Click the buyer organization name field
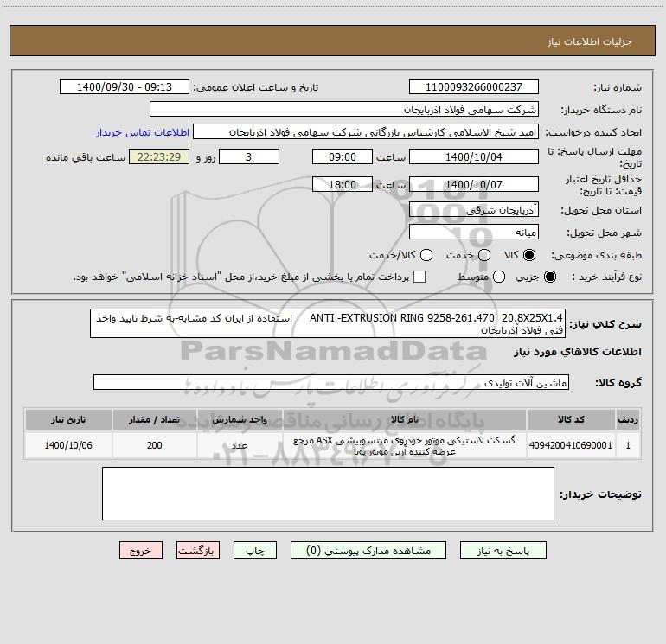This screenshot has width=666, height=644. click(344, 109)
